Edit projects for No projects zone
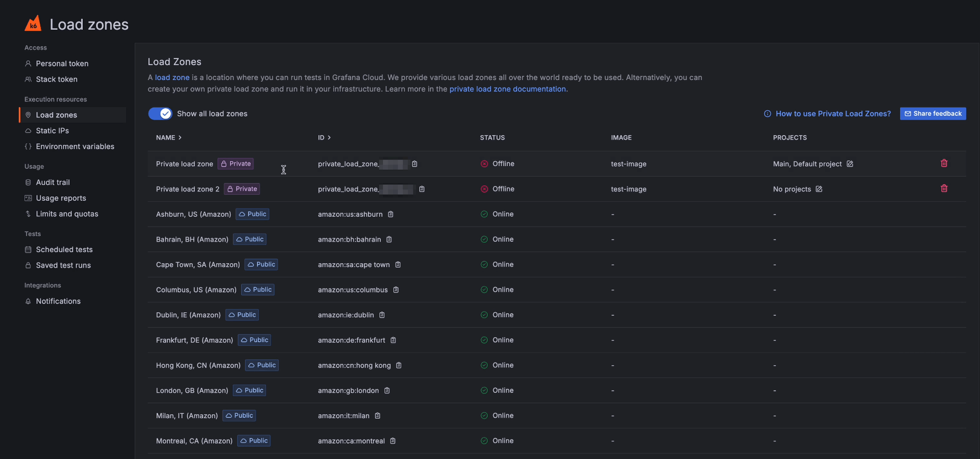The width and height of the screenshot is (980, 459). (819, 189)
